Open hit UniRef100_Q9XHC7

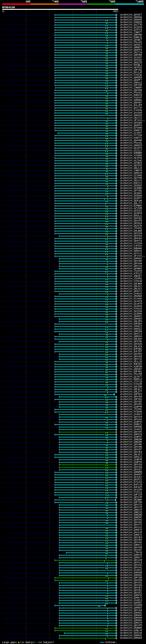[131, 15]
